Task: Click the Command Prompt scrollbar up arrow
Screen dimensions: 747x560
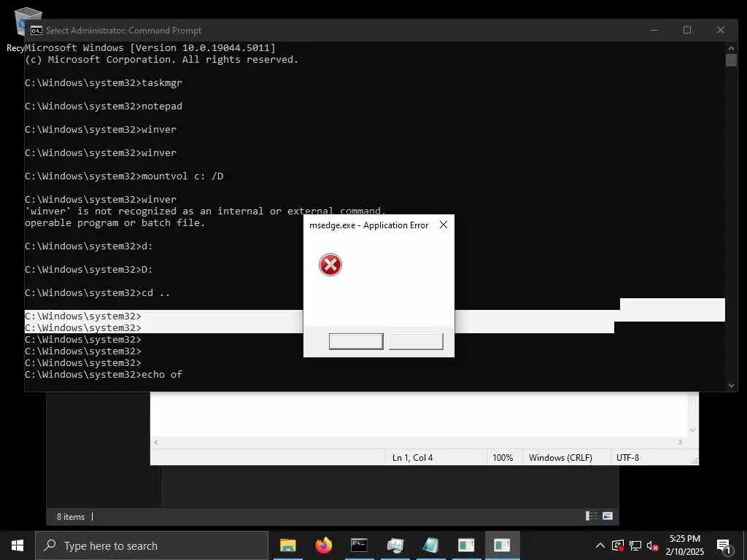Action: click(x=731, y=48)
